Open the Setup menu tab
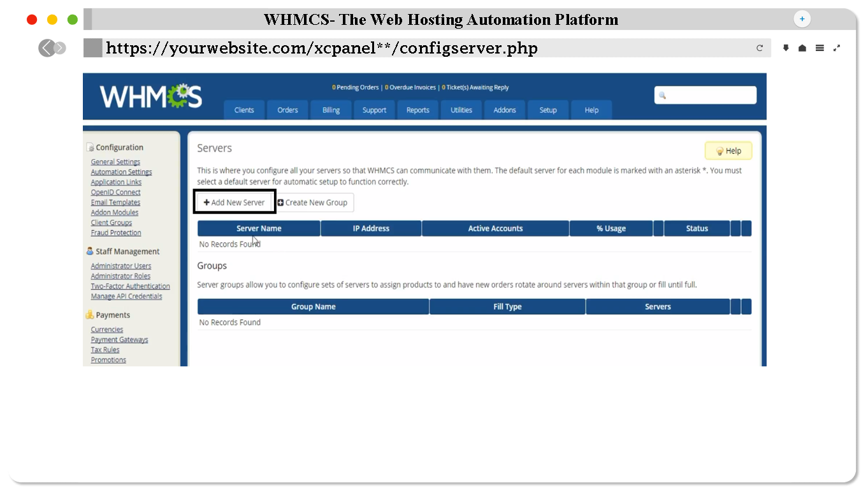868x490 pixels. [x=548, y=110]
